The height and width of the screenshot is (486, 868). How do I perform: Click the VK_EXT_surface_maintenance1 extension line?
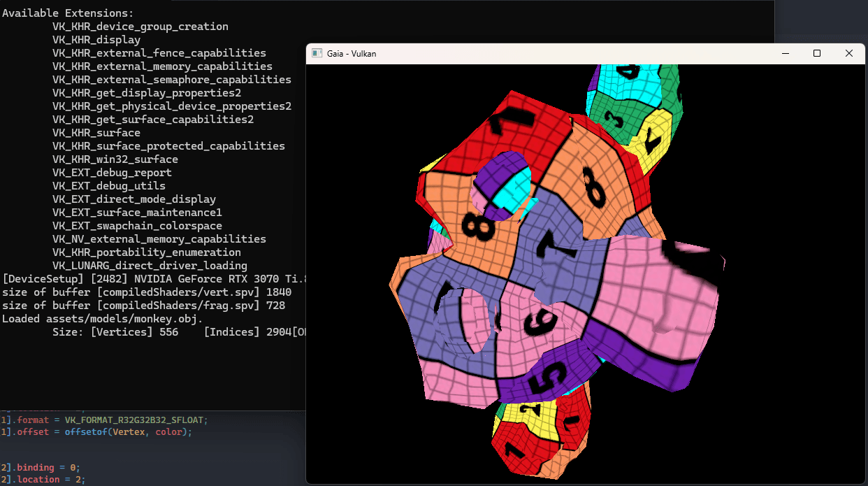137,213
